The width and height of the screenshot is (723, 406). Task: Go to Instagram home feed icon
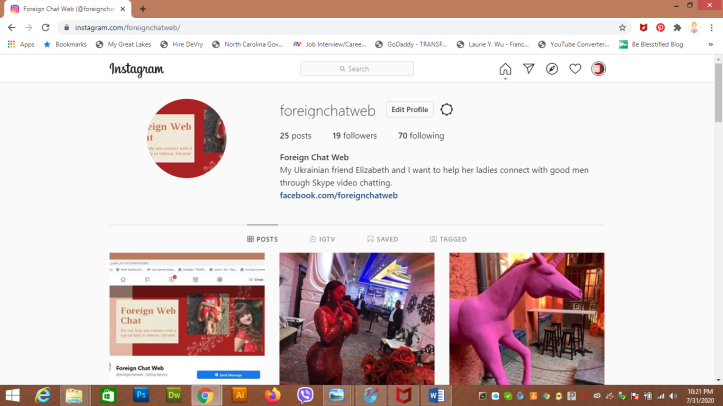tap(505, 69)
